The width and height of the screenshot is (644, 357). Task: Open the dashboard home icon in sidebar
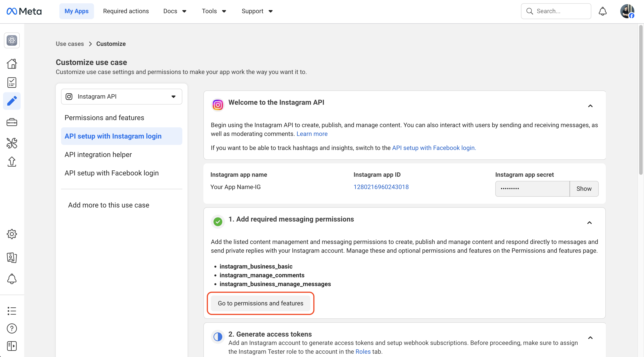[12, 64]
